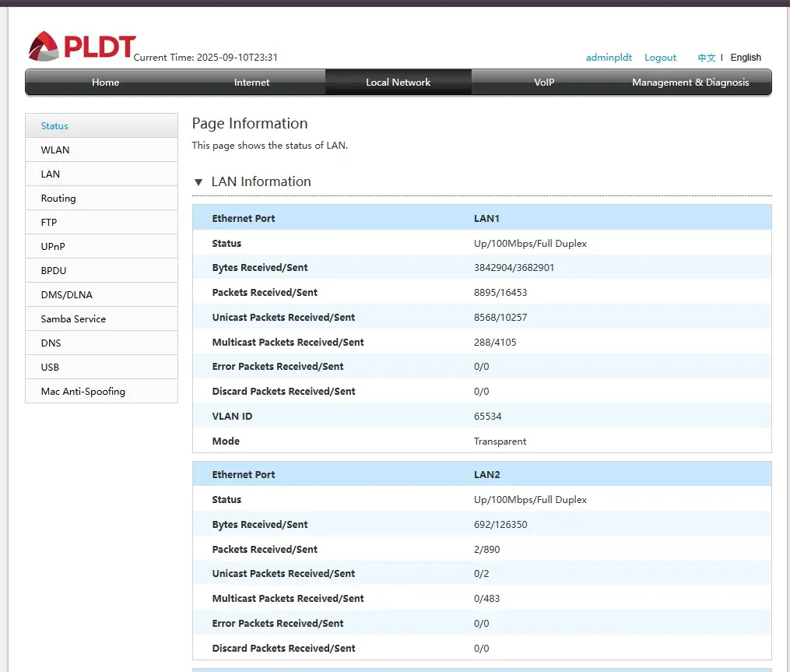Click multicast value 288/4105
This screenshot has width=790, height=672.
pyautogui.click(x=495, y=343)
